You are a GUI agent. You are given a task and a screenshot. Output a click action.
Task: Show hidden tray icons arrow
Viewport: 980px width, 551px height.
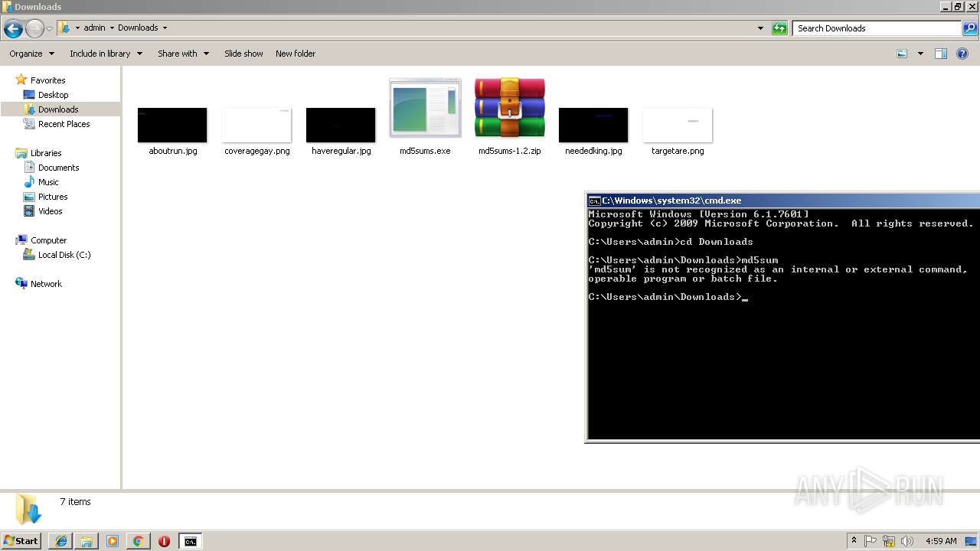click(x=854, y=541)
